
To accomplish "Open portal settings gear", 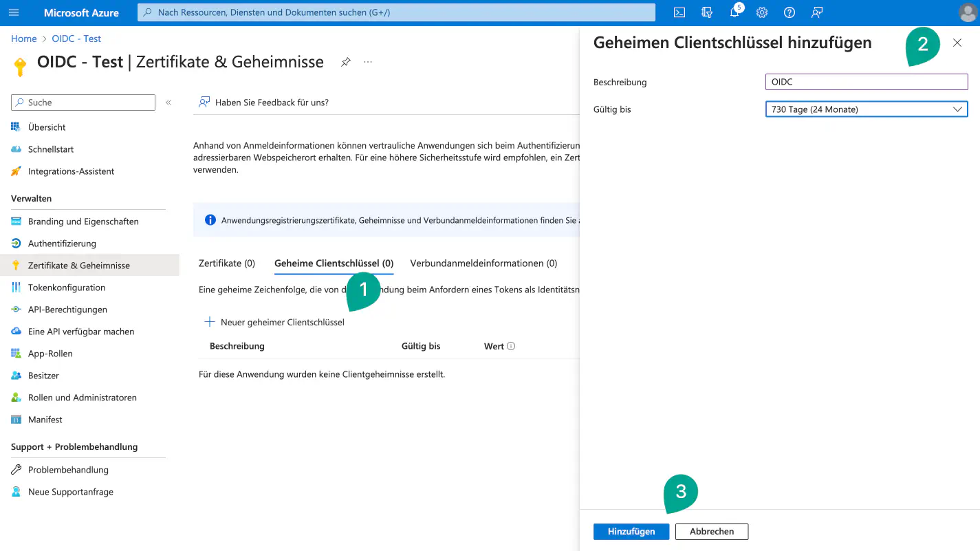I will coord(762,12).
